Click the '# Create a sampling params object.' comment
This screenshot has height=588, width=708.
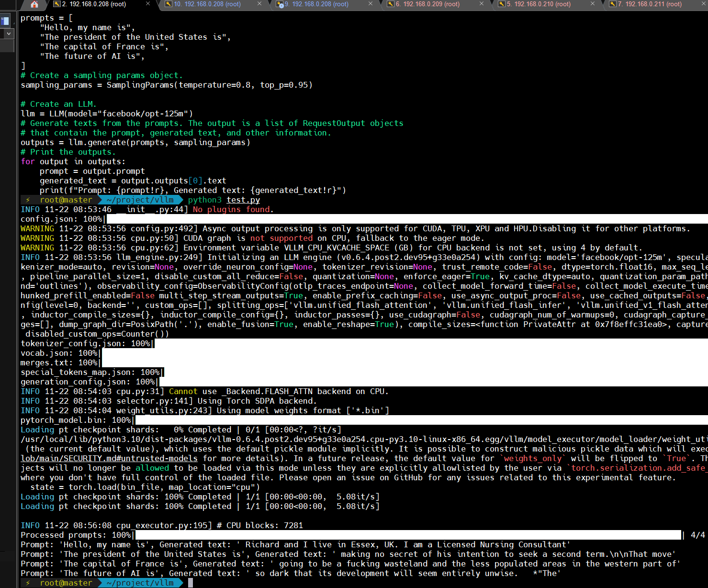click(x=101, y=75)
